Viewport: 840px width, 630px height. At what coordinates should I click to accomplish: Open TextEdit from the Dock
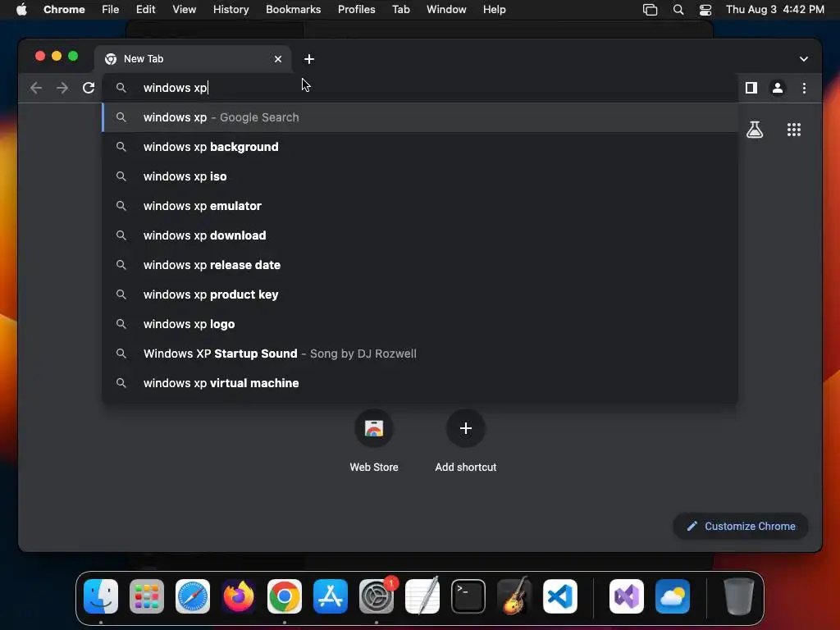click(x=422, y=596)
